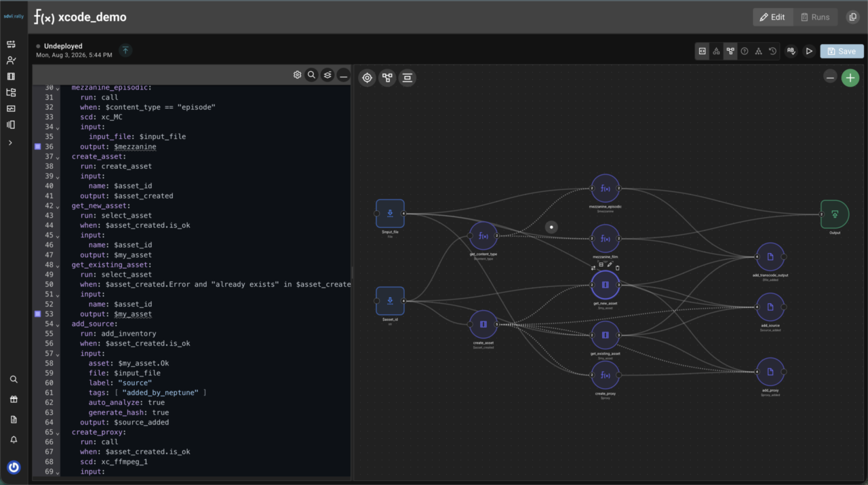Select the get_content_type node
868x485 pixels.
(x=484, y=236)
